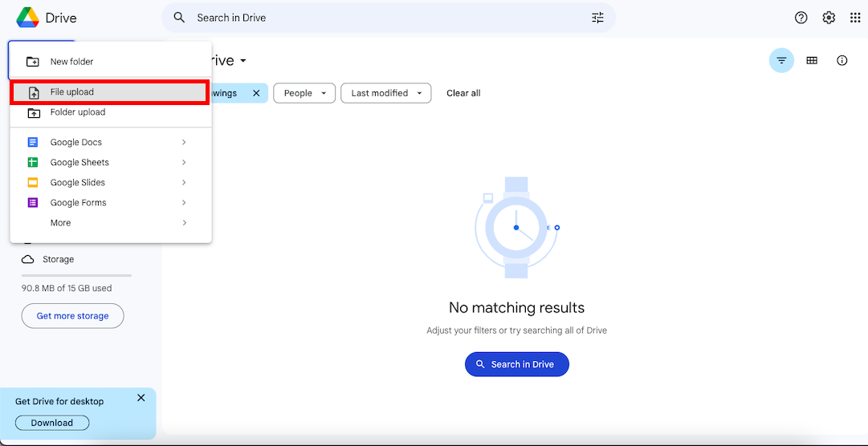
Task: Open the Settings gear icon
Action: click(828, 18)
